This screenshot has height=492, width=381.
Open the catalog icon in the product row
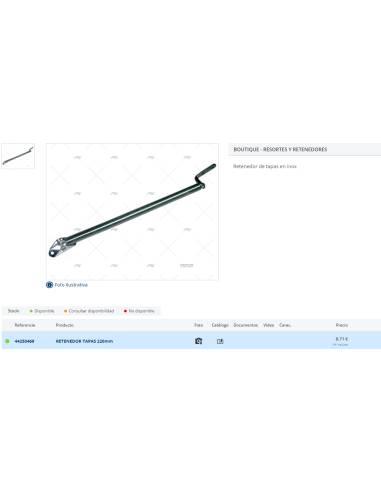(220, 341)
